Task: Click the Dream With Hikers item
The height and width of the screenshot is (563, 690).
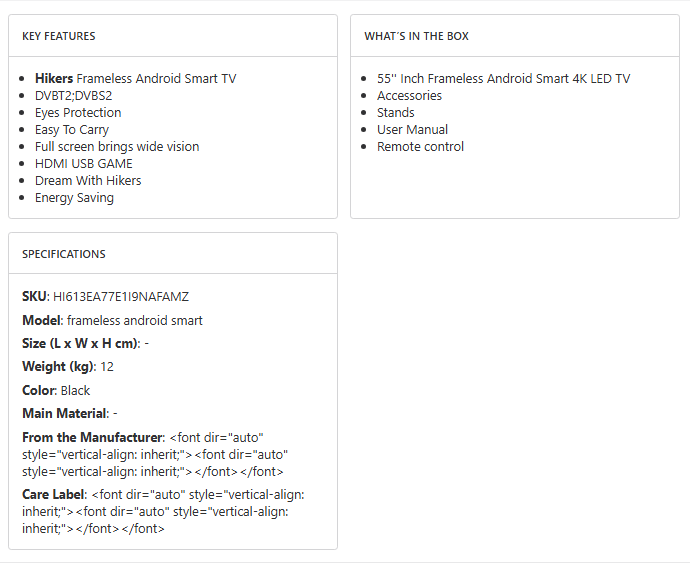Action: pos(88,180)
